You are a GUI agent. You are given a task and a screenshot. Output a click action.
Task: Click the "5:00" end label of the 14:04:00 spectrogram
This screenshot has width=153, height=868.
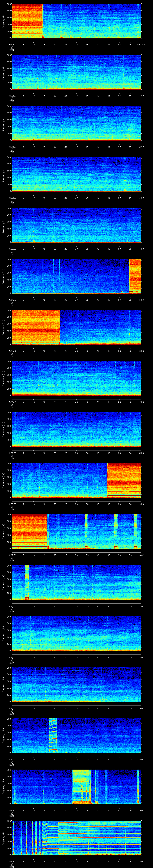tap(141, 300)
